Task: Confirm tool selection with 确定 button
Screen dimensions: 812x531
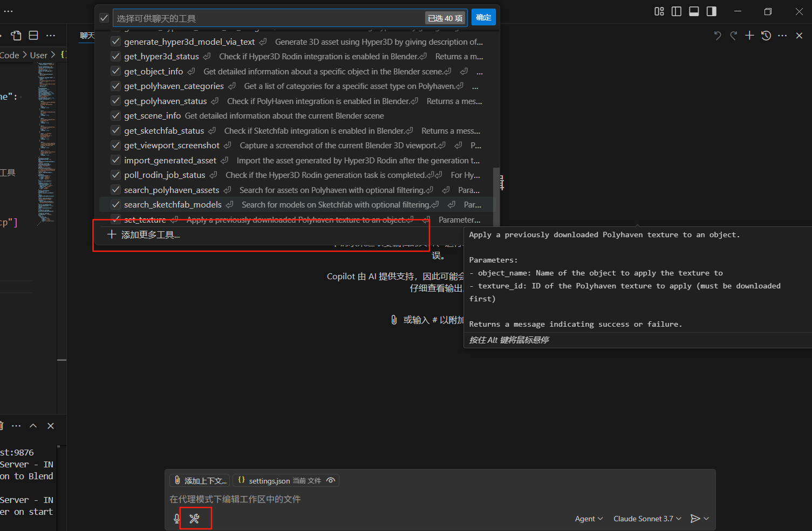Action: [x=483, y=17]
